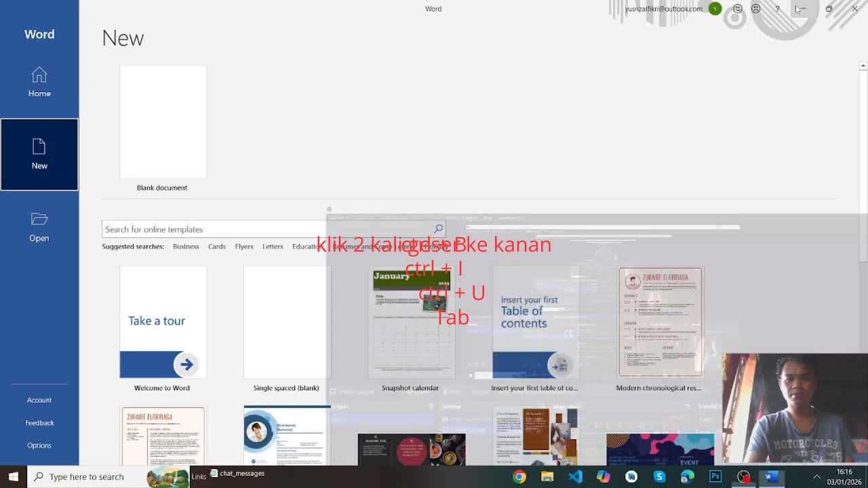Show hidden system tray icons
This screenshot has width=868, height=488.
tap(816, 477)
